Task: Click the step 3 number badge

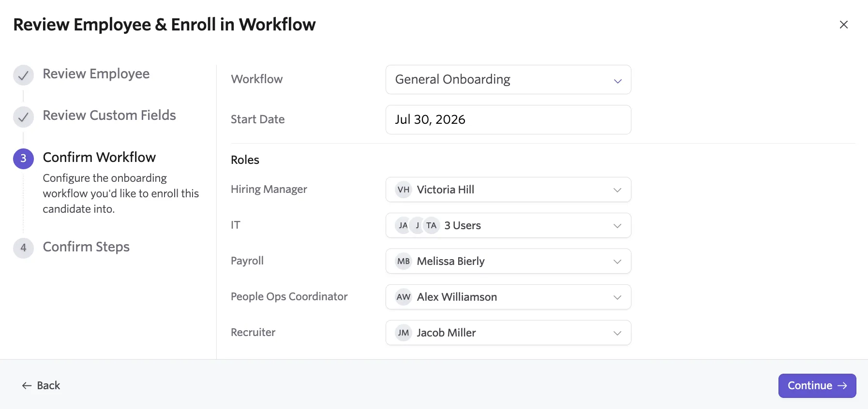Action: pos(23,159)
